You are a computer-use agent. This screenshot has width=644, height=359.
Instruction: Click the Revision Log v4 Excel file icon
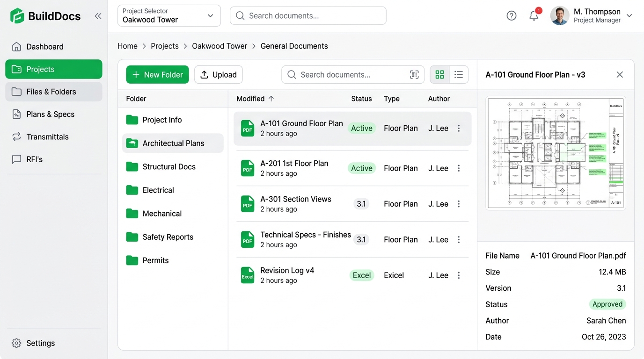point(248,275)
